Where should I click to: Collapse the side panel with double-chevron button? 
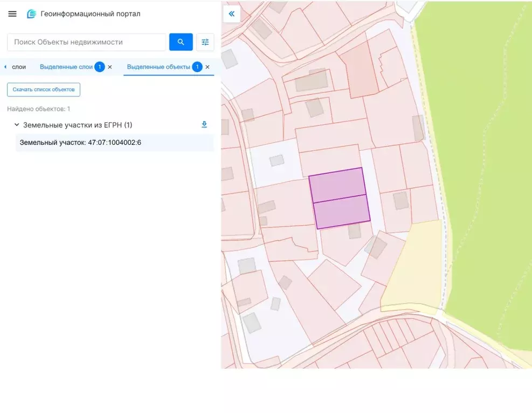[x=232, y=14]
